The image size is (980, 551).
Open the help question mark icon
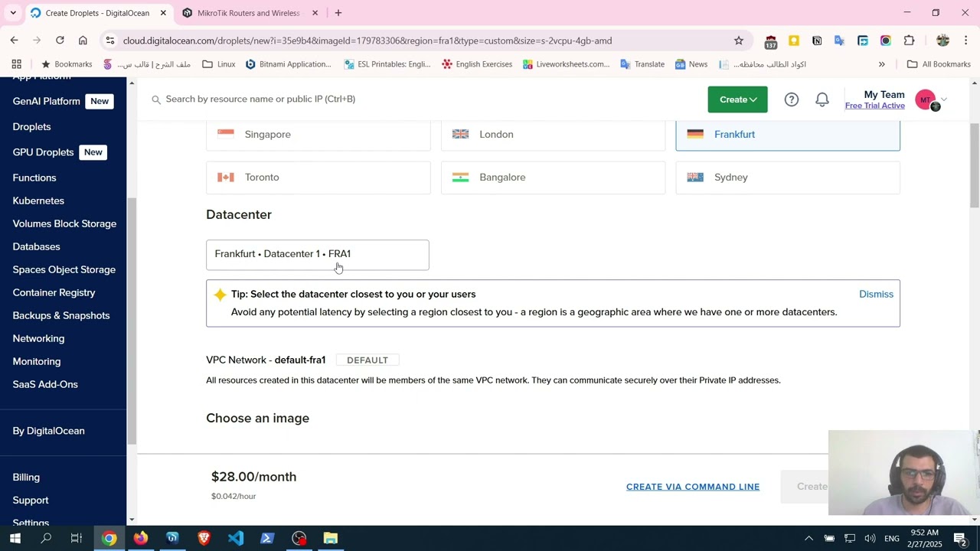(792, 99)
